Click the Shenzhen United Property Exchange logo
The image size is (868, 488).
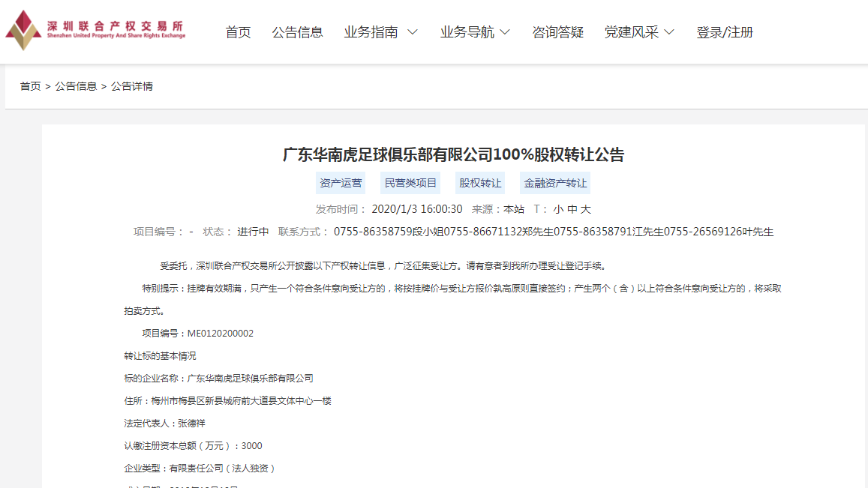[x=95, y=31]
